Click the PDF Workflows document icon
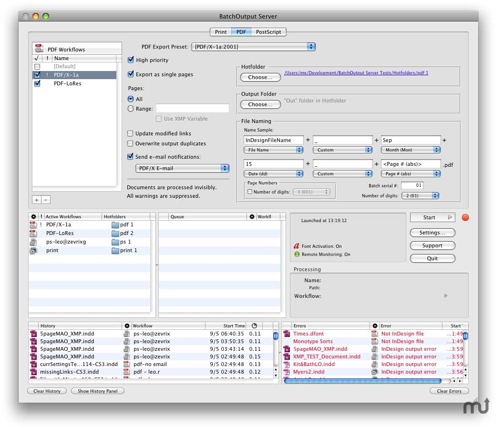This screenshot has height=428, width=504. coord(40,49)
